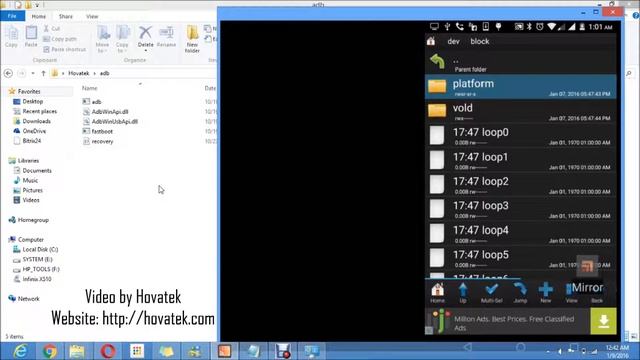
Task: Click the Explorer Back navigation arrow
Action: point(8,73)
